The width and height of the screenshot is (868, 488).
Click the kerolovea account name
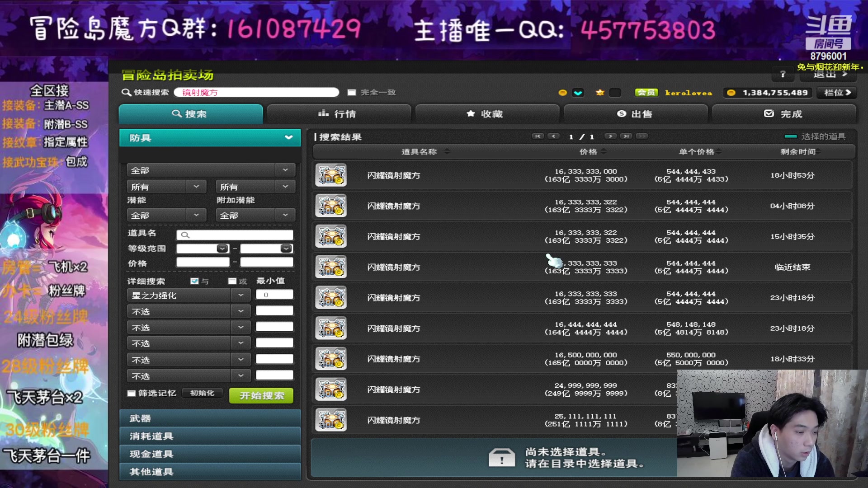tap(689, 93)
